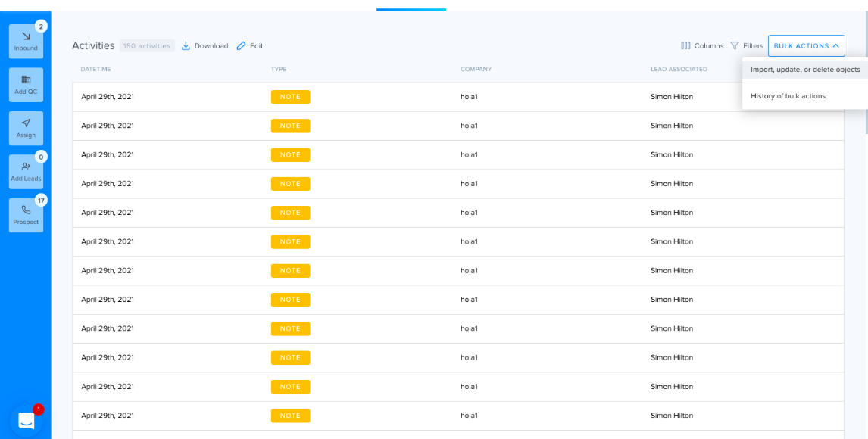Open the chat messenger widget
Viewport: 868px width, 439px height.
(x=27, y=422)
